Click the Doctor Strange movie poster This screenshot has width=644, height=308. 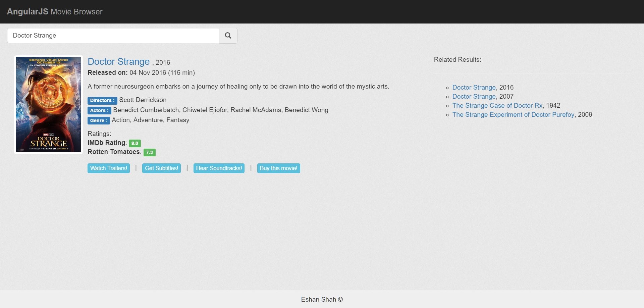(49, 104)
